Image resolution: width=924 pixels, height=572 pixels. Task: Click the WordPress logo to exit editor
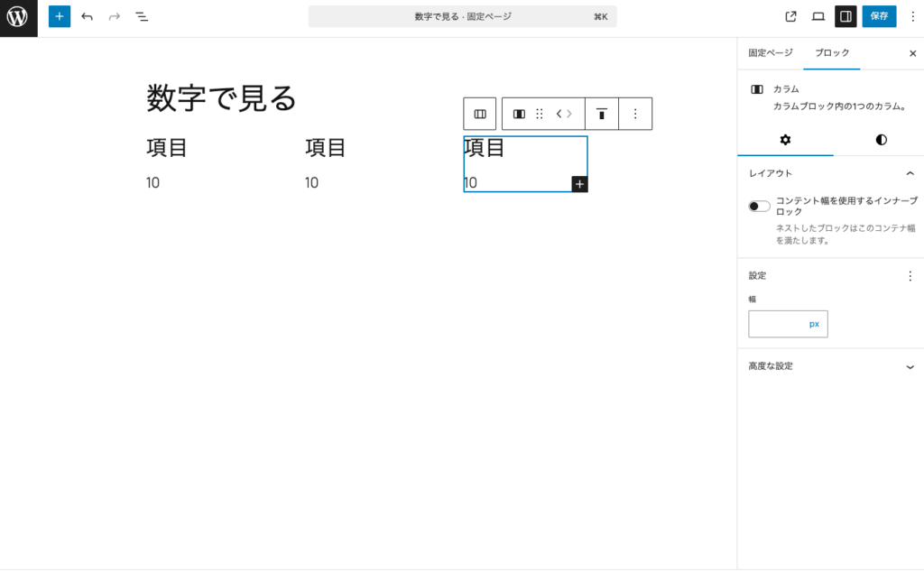[x=18, y=17]
